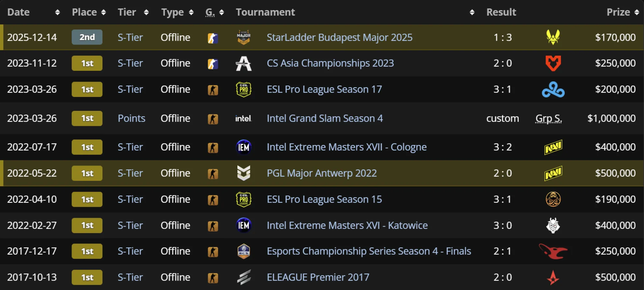Open StarLadder Budapest Major 2025 link
644x290 pixels.
[339, 37]
